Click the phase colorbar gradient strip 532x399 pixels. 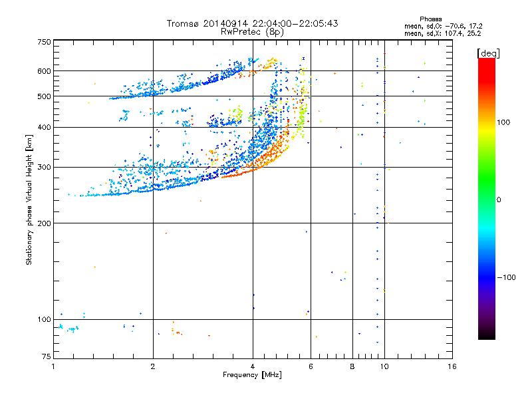point(487,198)
